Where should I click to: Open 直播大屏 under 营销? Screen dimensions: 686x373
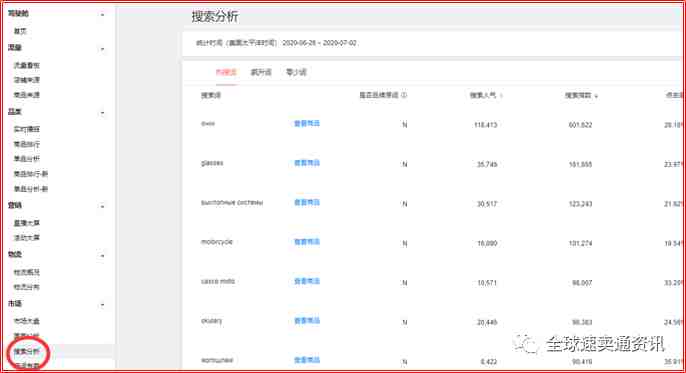27,223
